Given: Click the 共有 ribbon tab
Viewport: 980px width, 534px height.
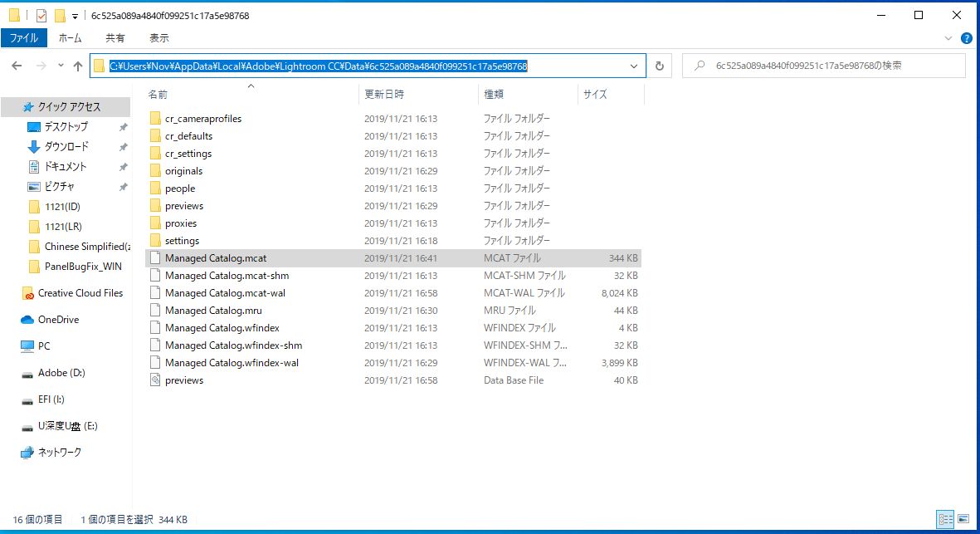Looking at the screenshot, I should coord(115,37).
